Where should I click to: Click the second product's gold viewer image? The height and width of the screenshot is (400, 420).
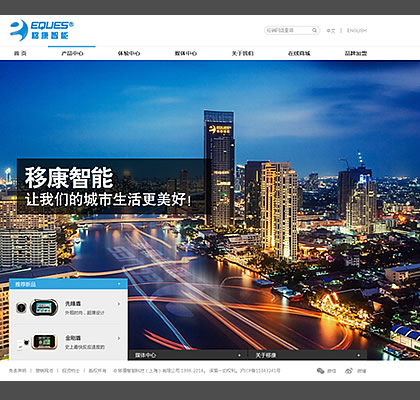click(x=37, y=342)
